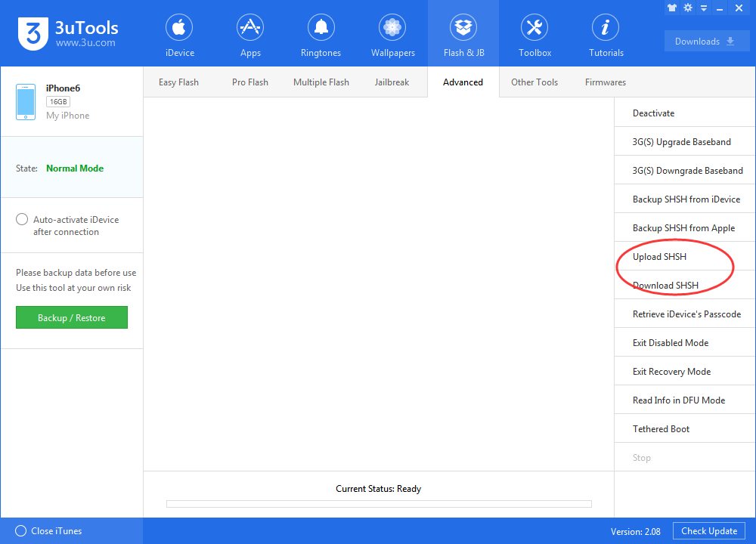Click the flash progress bar
The width and height of the screenshot is (756, 544).
click(x=379, y=503)
